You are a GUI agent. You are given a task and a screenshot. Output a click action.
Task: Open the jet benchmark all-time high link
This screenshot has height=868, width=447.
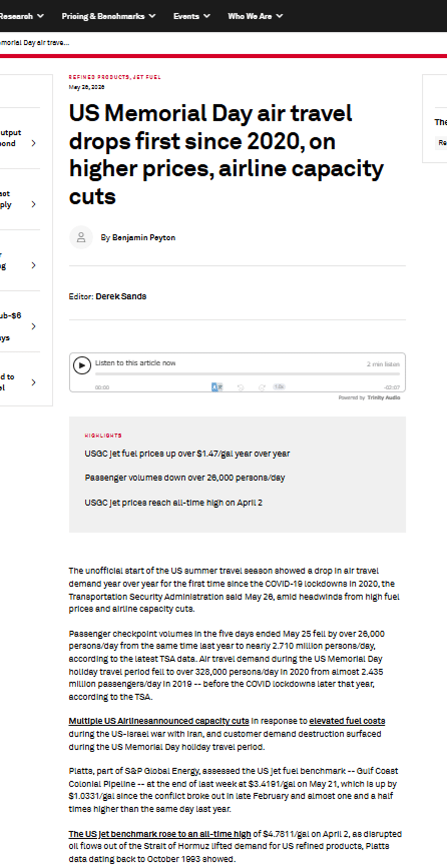click(x=160, y=834)
